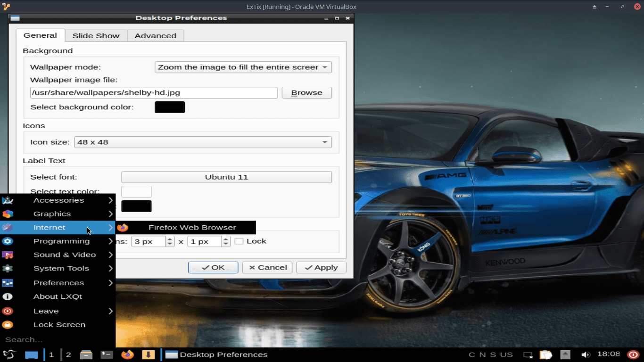The image size is (644, 362).
Task: Click the network disconnected tray icon
Action: (528, 354)
